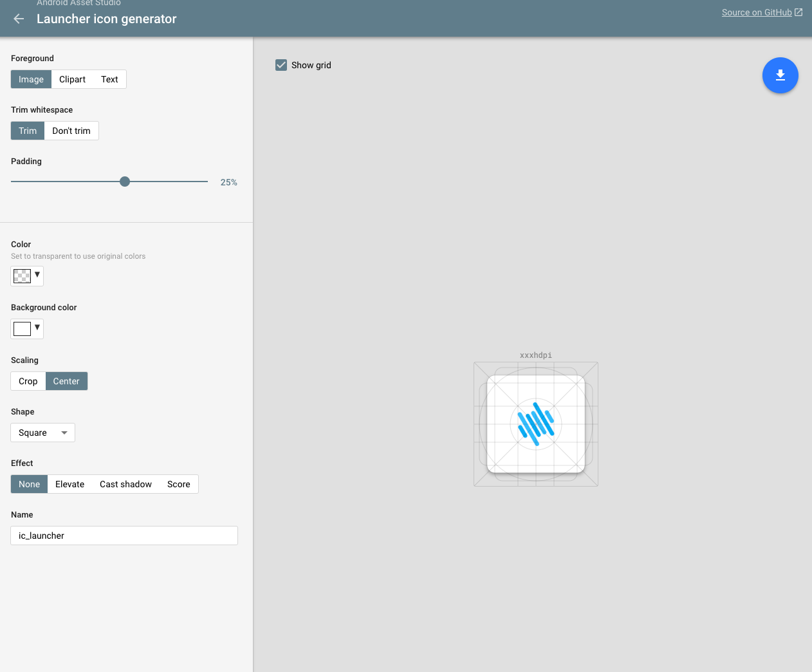The width and height of the screenshot is (812, 672).
Task: Open the Background color white swatch
Action: 23,329
